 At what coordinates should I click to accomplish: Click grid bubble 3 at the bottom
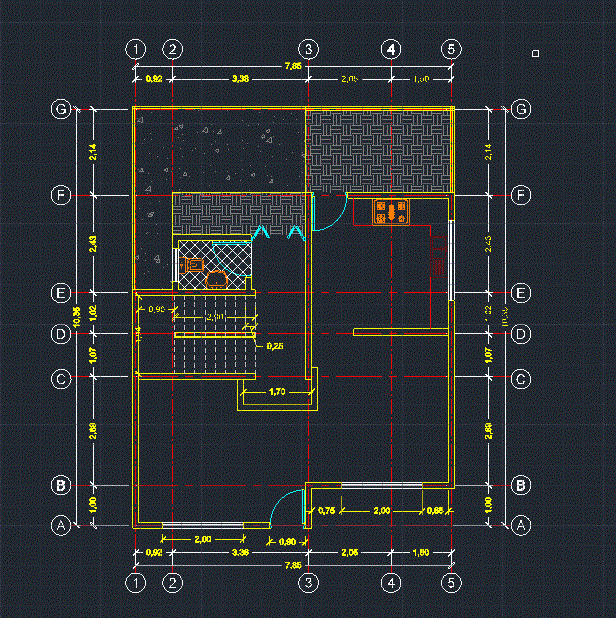[309, 583]
